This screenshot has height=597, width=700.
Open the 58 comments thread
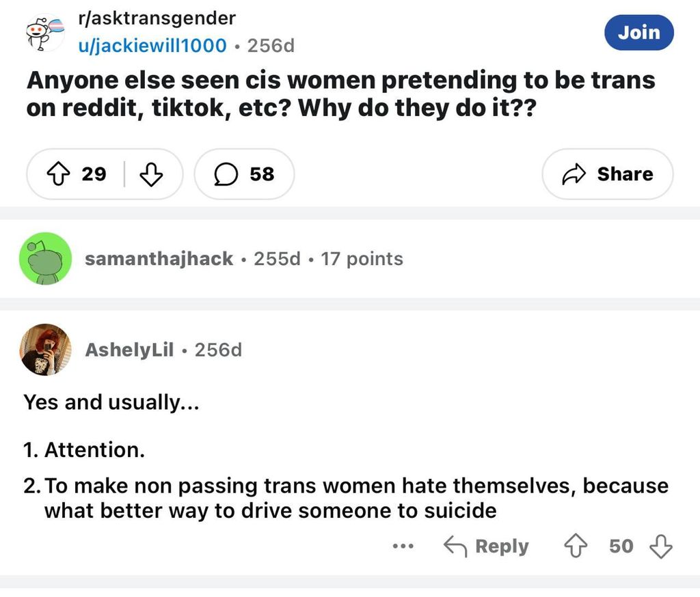click(x=244, y=174)
